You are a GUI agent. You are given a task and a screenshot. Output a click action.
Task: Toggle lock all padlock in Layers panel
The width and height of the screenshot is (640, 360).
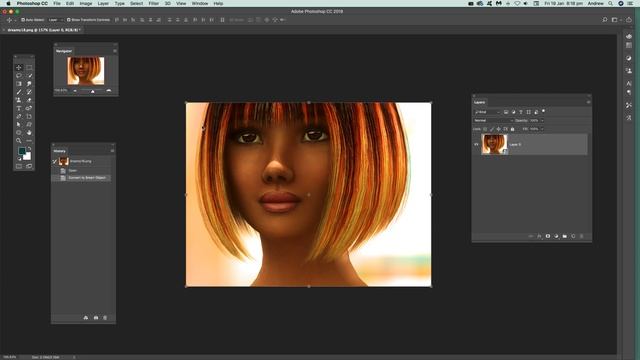[x=513, y=129]
